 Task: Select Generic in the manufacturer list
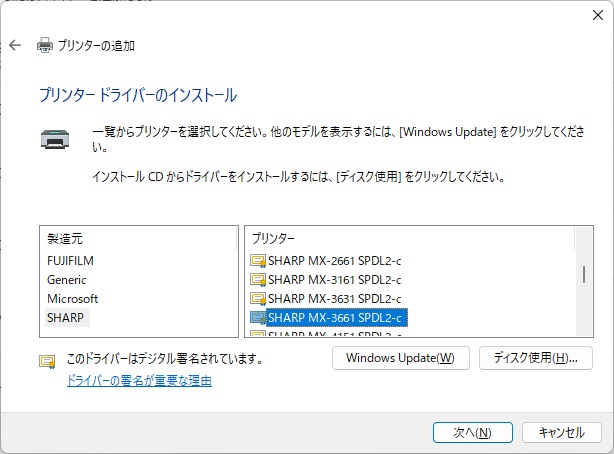(67, 280)
